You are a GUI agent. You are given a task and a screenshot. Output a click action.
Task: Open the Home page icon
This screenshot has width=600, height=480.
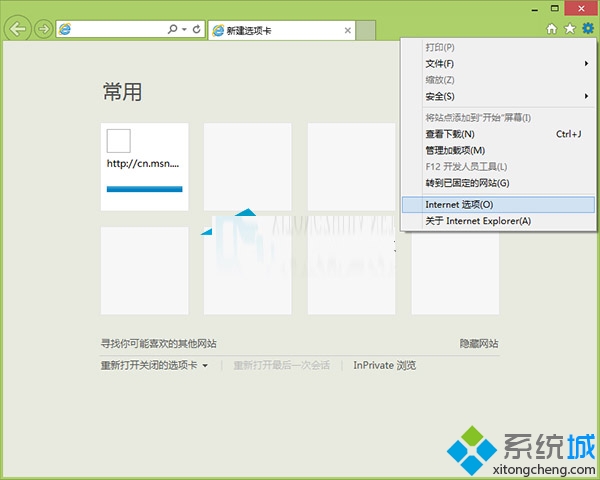point(551,29)
